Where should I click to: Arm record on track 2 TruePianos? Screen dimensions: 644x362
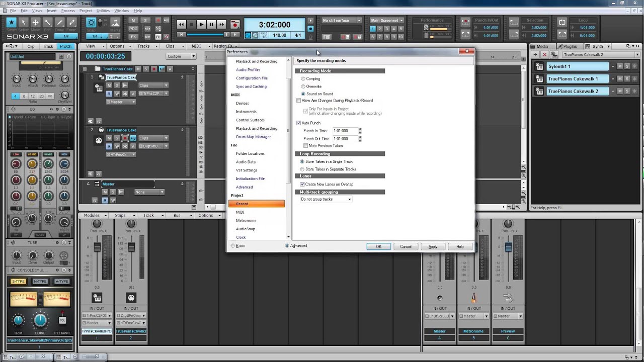[x=125, y=138]
